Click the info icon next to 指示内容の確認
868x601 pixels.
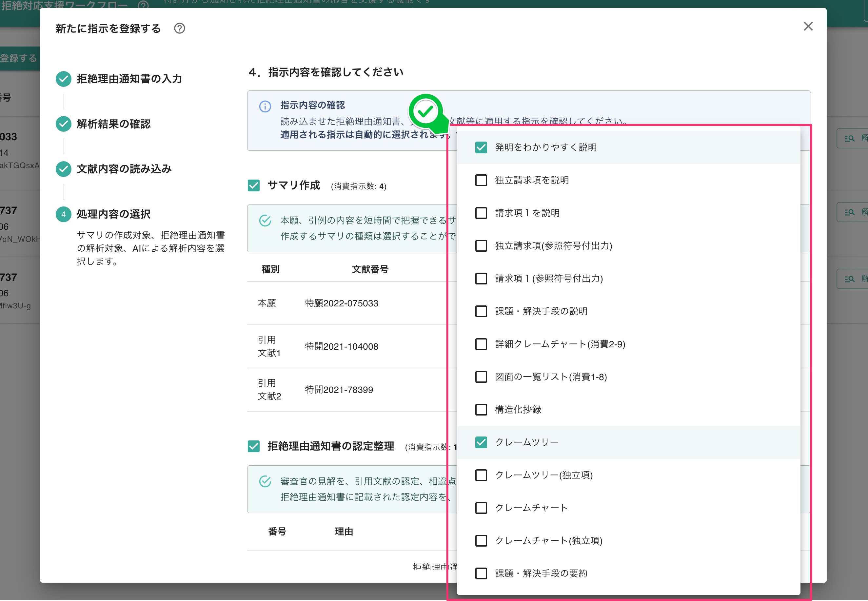pos(265,107)
